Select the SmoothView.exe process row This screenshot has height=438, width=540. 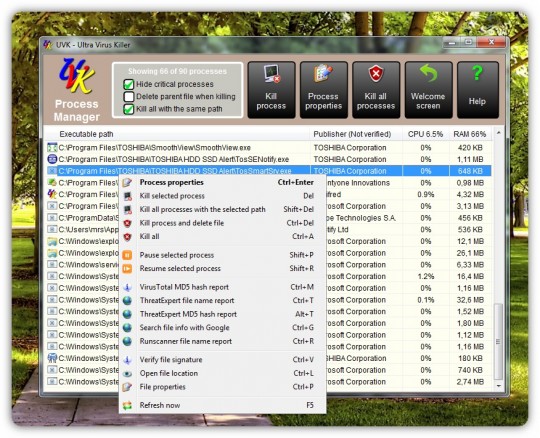[268, 148]
